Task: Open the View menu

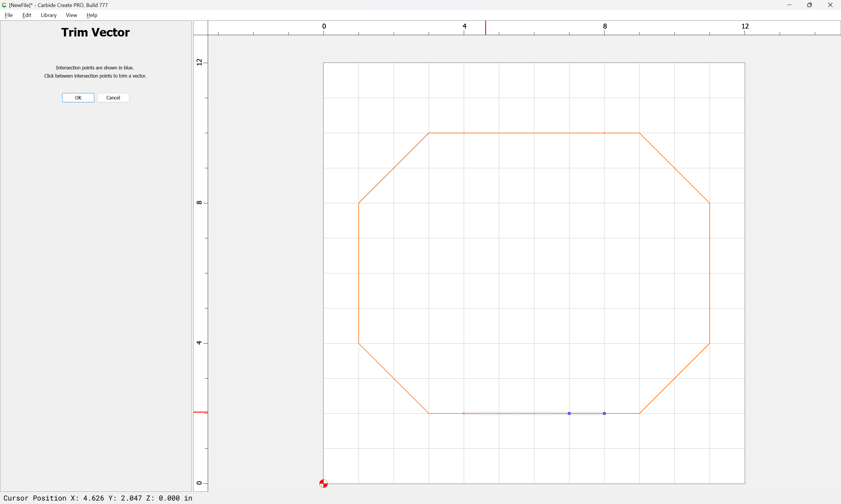Action: (71, 15)
